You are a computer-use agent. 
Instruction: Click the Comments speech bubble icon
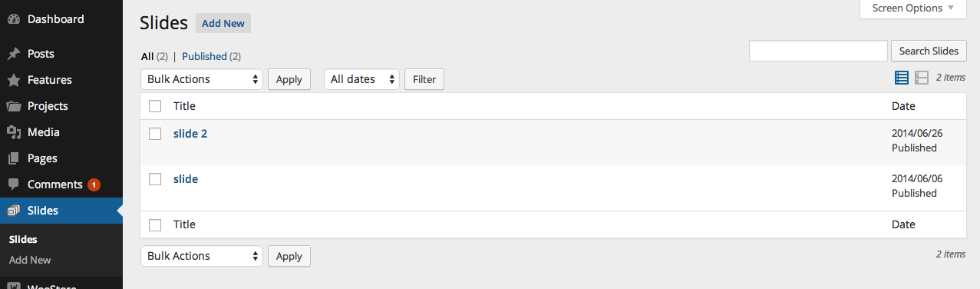(x=14, y=184)
